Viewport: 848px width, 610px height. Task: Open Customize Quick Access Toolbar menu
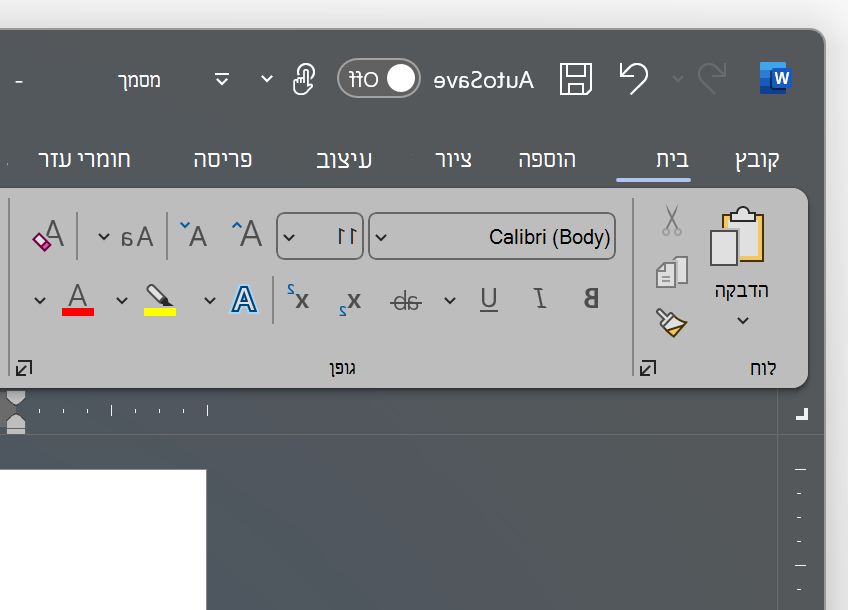[222, 79]
